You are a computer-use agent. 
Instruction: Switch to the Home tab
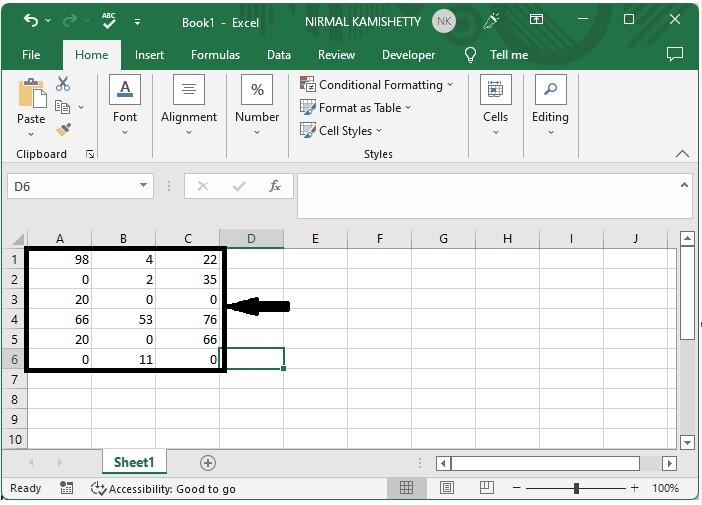[92, 55]
